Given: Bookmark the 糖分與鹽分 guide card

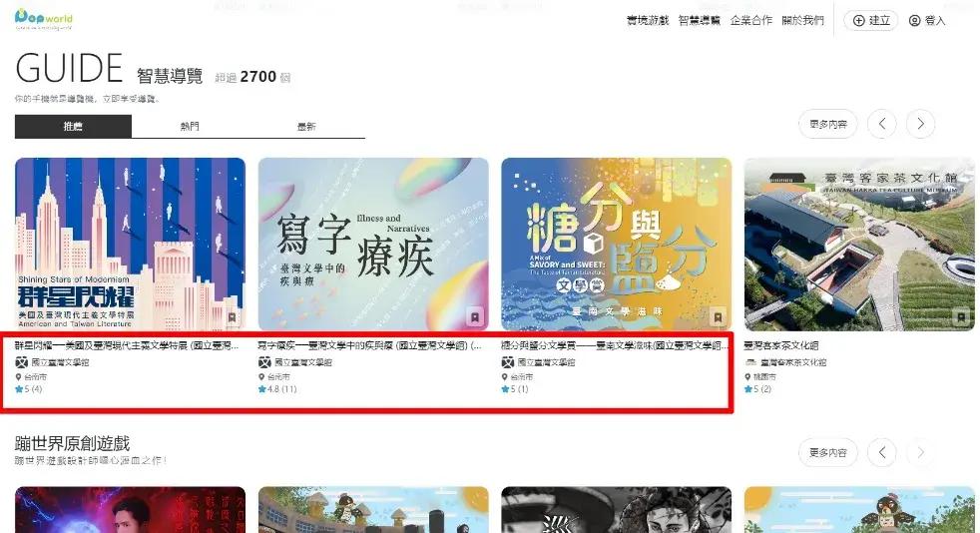Looking at the screenshot, I should tap(719, 317).
